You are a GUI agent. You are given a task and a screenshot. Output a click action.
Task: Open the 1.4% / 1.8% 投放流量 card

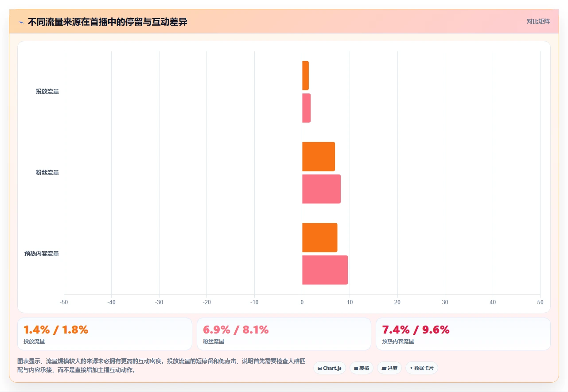(x=105, y=334)
